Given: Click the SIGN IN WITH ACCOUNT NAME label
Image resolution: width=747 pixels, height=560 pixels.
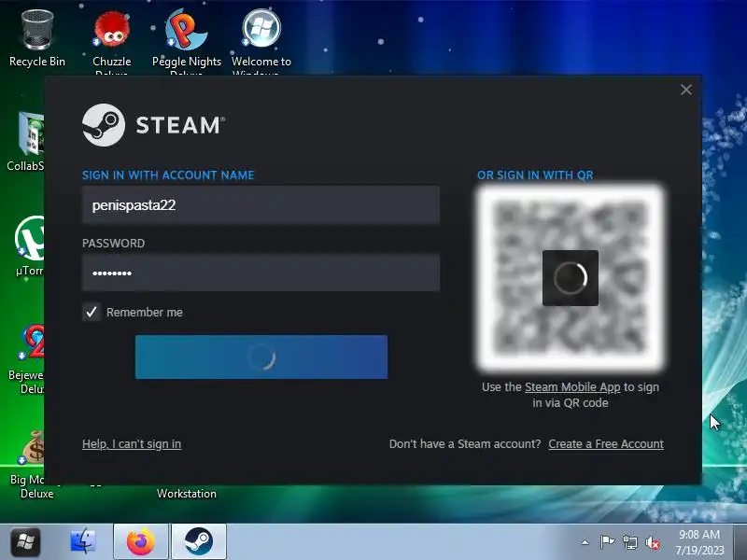Looking at the screenshot, I should [168, 175].
